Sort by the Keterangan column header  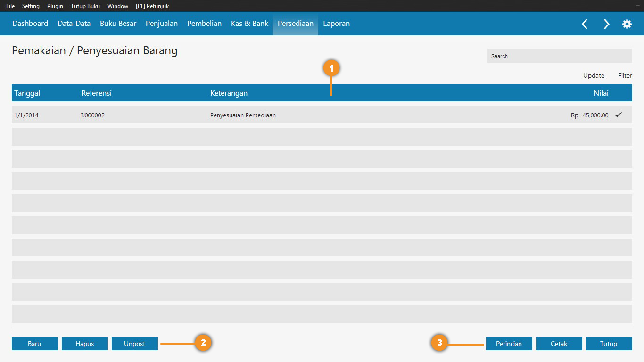[x=229, y=93]
